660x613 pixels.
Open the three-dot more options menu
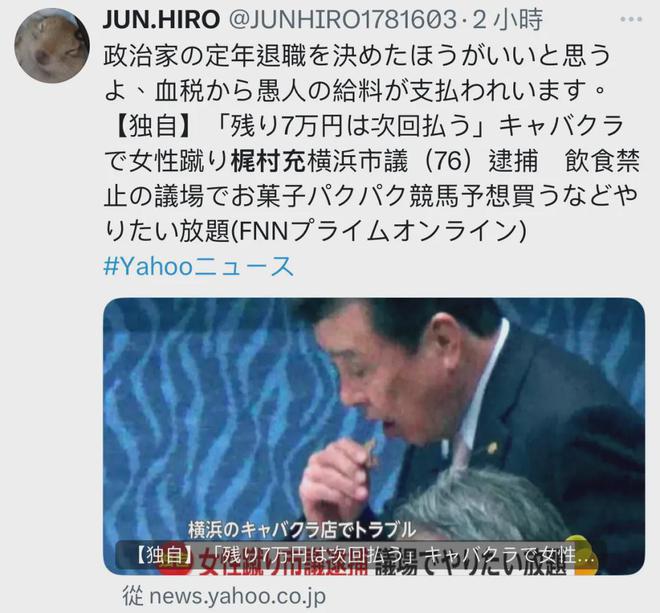[x=631, y=19]
